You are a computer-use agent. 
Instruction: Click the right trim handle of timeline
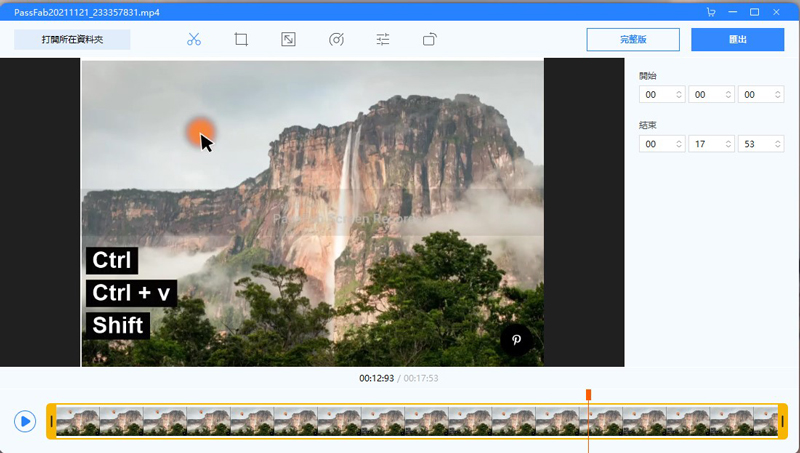click(x=782, y=421)
